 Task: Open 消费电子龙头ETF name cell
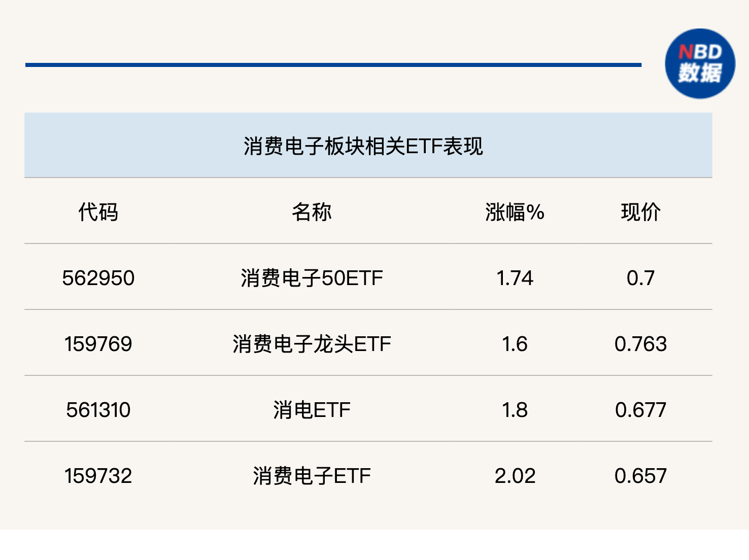(x=312, y=344)
